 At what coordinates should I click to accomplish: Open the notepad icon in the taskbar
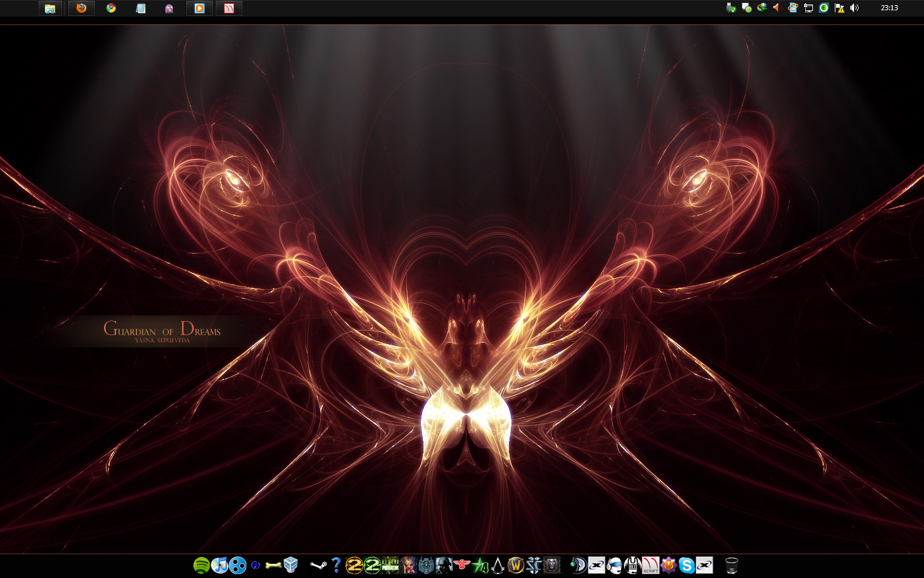(141, 8)
